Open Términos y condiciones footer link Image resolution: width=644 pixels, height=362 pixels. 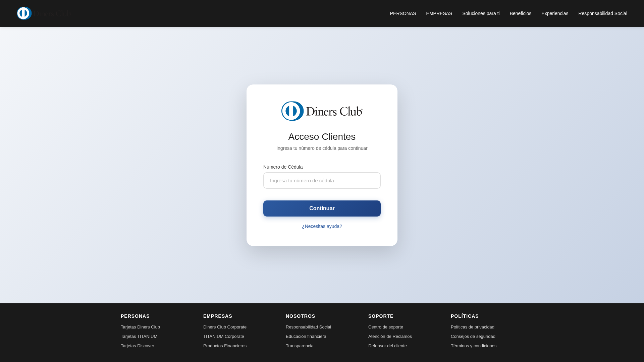tap(474, 346)
